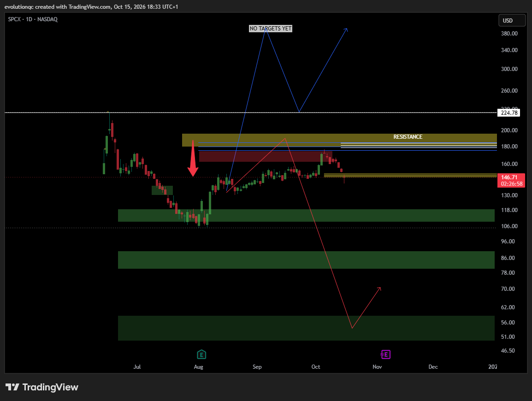Click the 380.00 price axis label
Image resolution: width=532 pixels, height=401 pixels.
pyautogui.click(x=509, y=34)
